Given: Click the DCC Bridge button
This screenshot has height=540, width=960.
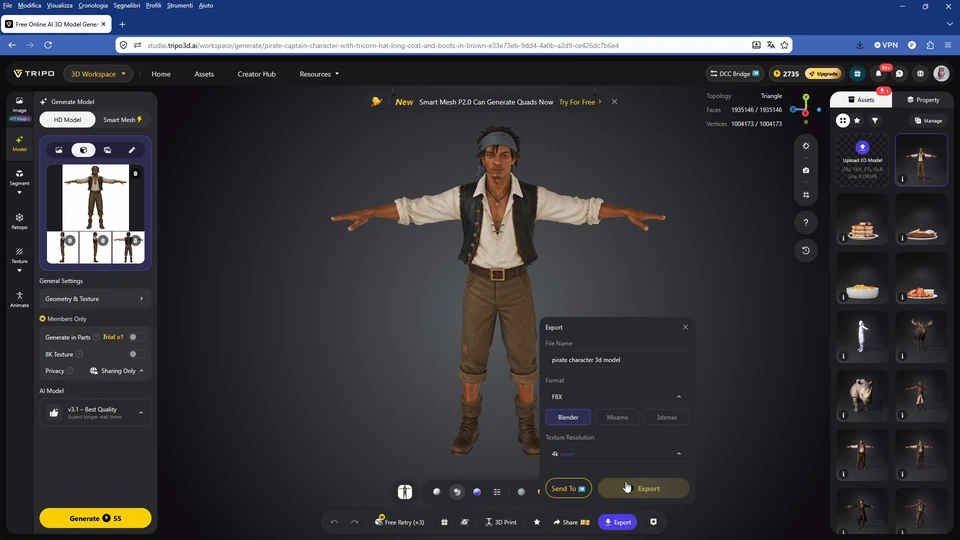Looking at the screenshot, I should (735, 73).
